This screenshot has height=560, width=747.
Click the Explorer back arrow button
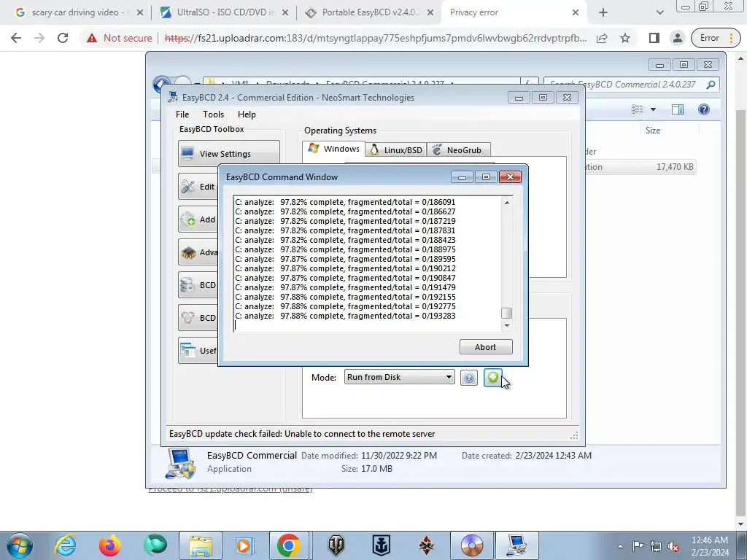tap(160, 83)
